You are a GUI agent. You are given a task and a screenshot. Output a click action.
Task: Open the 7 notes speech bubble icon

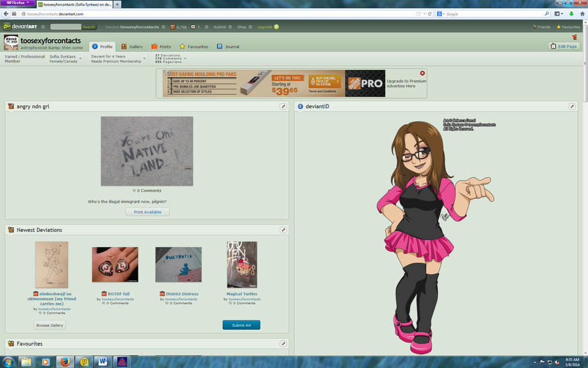193,26
